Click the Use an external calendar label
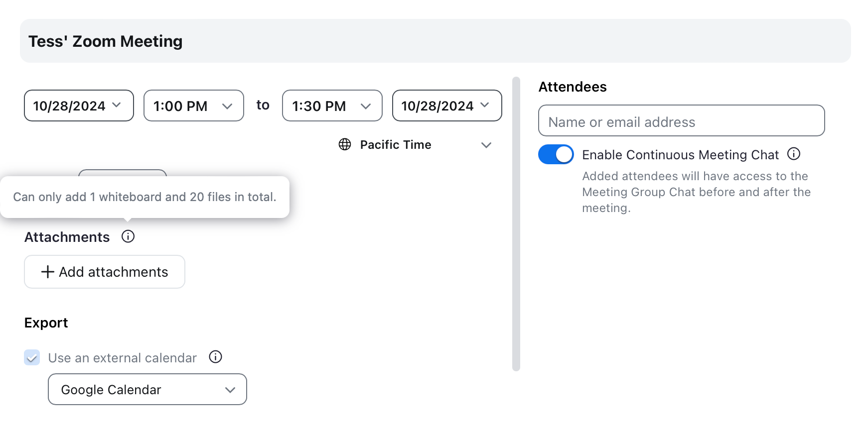The height and width of the screenshot is (434, 868). tap(122, 357)
